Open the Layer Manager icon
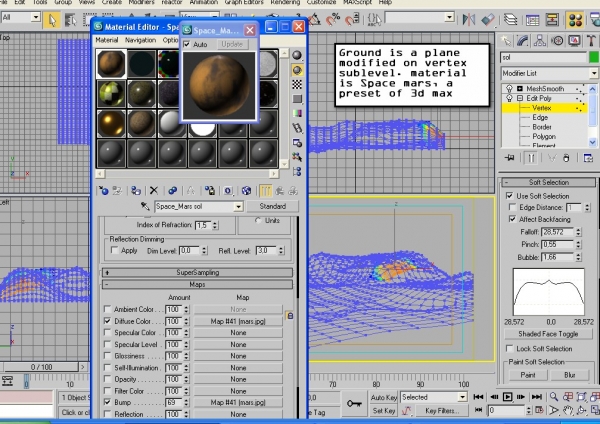 pyautogui.click(x=510, y=19)
